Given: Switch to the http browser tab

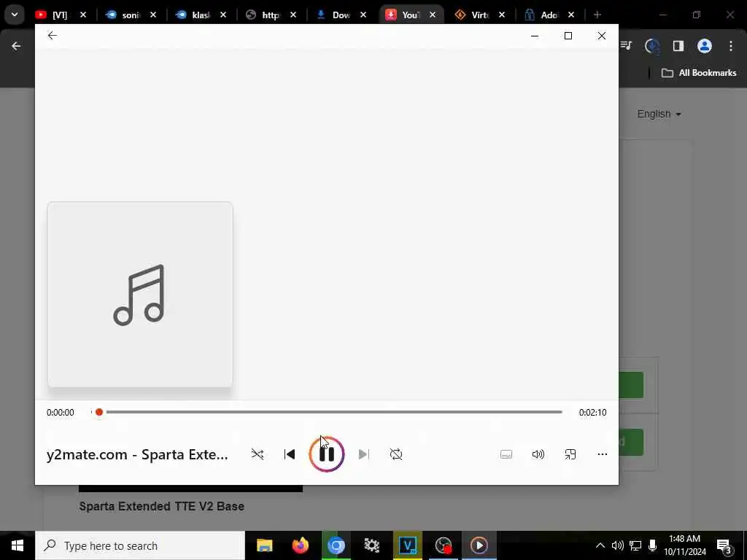Looking at the screenshot, I should click(263, 15).
